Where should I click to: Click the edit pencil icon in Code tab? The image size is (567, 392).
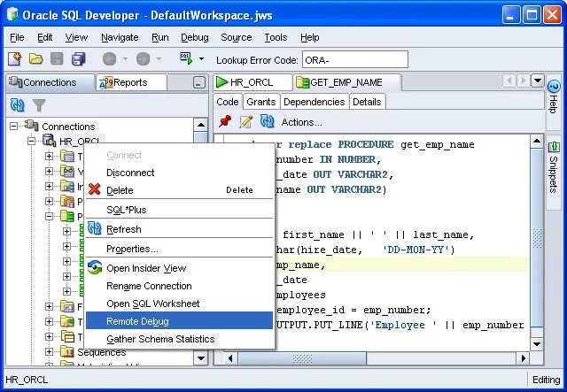(x=246, y=122)
